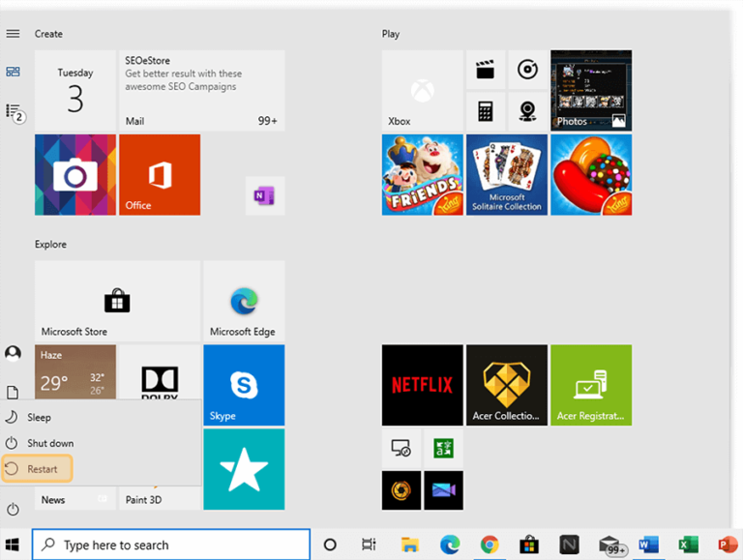Open the remote desktop monitor small tile

pyautogui.click(x=401, y=448)
